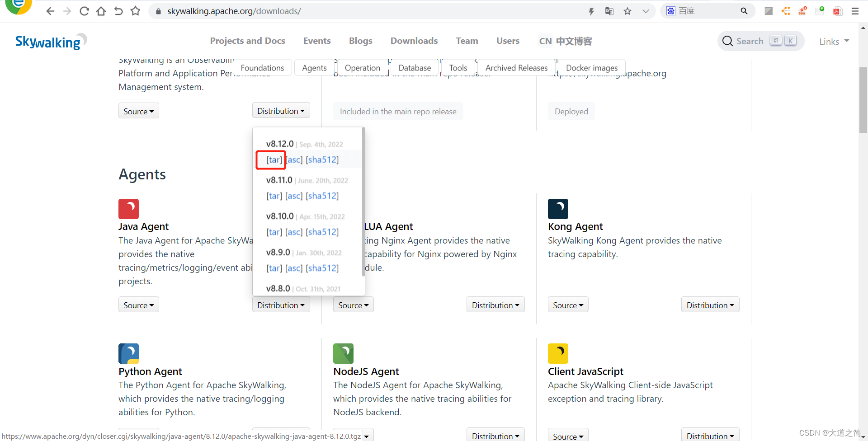Click the Included in the main repo release button
The width and height of the screenshot is (868, 441).
tap(398, 111)
